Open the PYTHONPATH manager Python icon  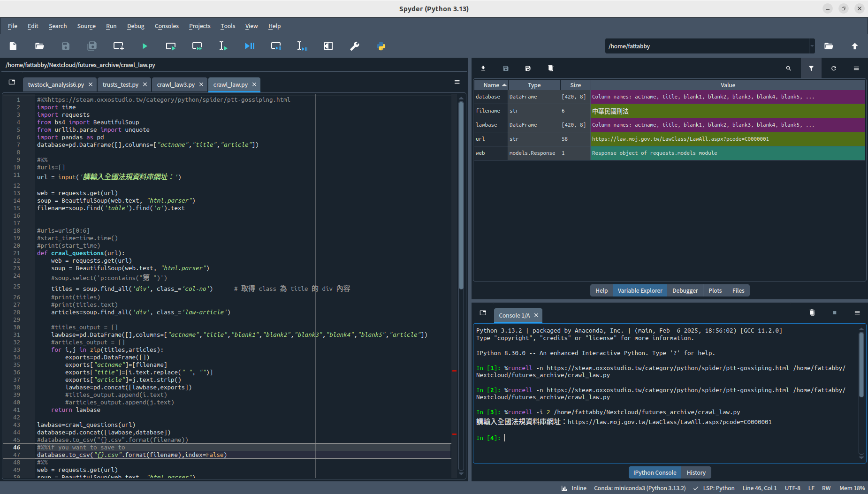(381, 46)
